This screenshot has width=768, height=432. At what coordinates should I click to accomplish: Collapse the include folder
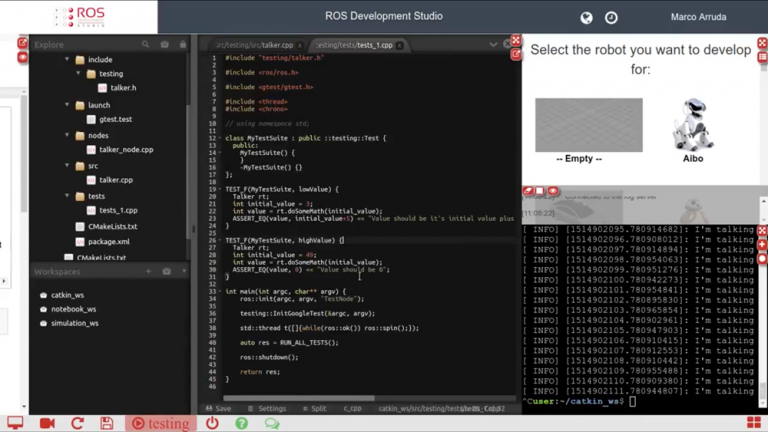coord(67,59)
